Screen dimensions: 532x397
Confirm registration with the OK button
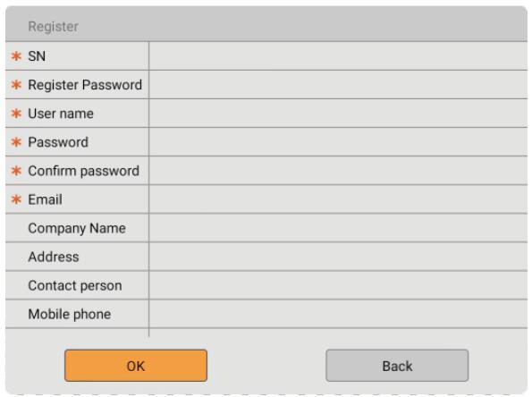[x=136, y=366]
